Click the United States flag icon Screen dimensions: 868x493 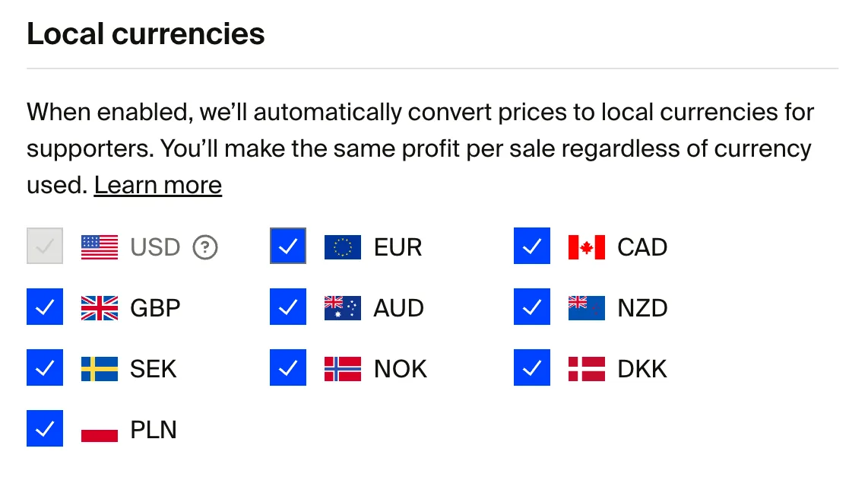point(100,247)
